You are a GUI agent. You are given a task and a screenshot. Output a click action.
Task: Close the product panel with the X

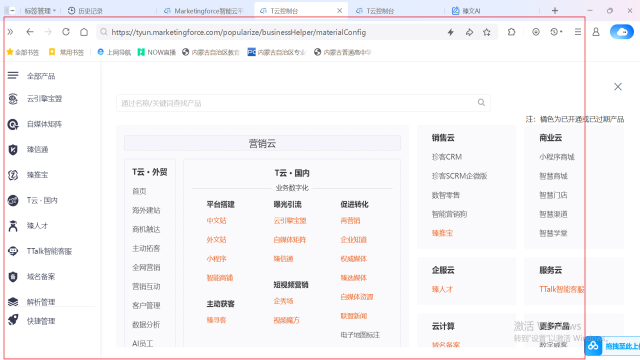pyautogui.click(x=618, y=87)
